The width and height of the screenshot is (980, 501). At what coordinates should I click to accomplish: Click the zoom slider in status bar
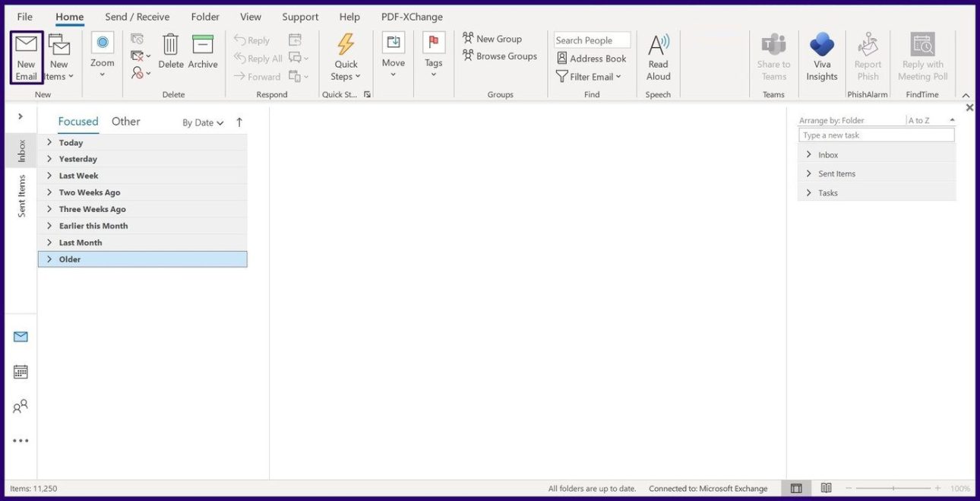click(893, 488)
